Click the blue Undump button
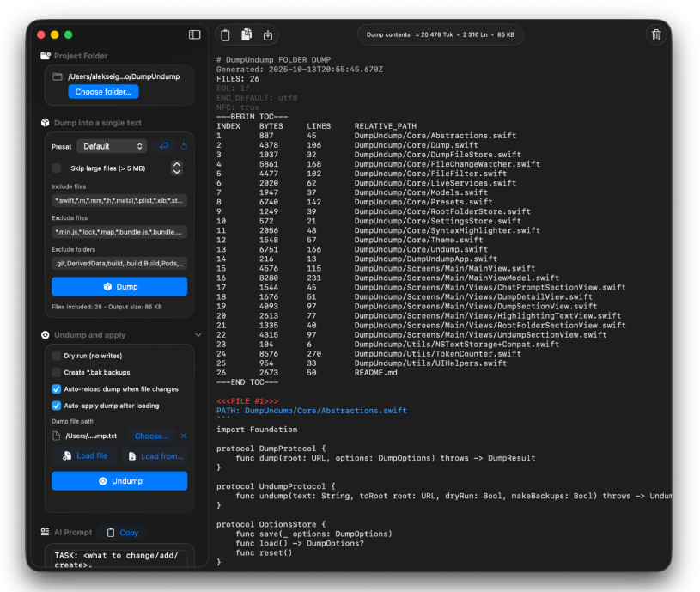The image size is (700, 592). point(119,481)
